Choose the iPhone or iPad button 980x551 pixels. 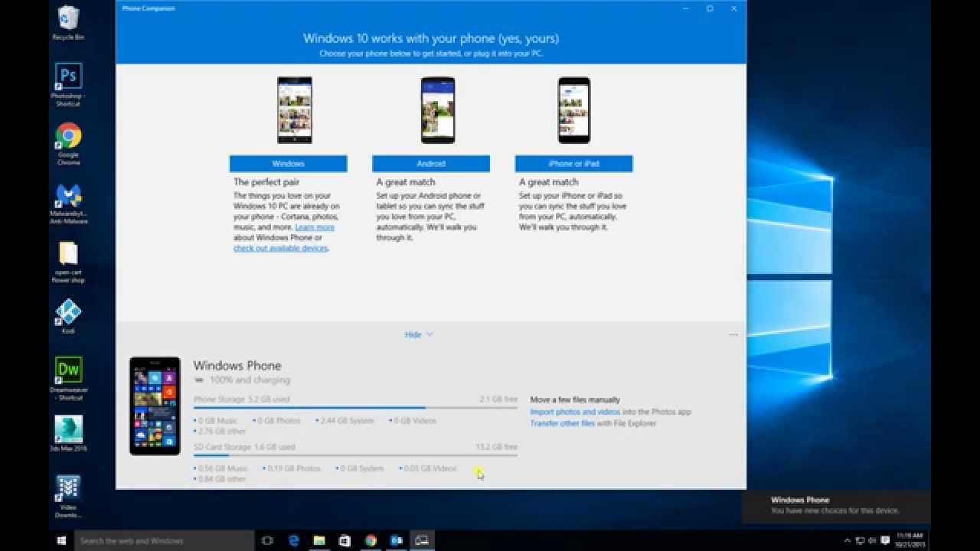573,164
